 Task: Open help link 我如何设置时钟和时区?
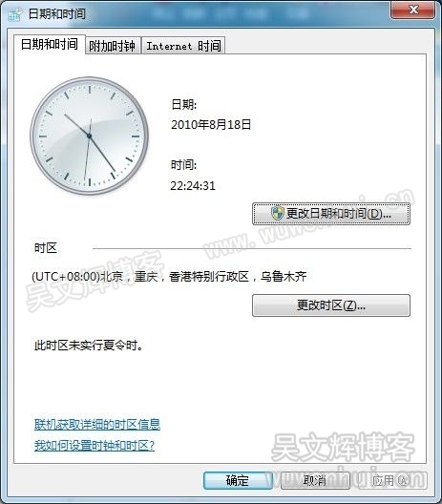point(95,445)
